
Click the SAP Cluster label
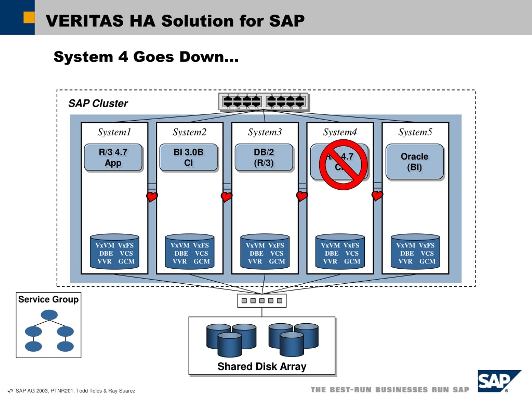pos(98,103)
